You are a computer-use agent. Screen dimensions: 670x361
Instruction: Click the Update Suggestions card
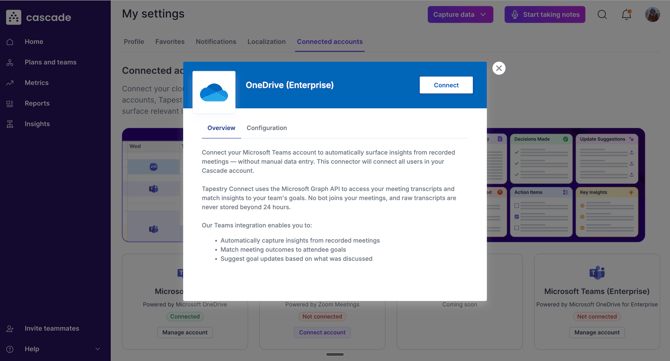coord(607,158)
